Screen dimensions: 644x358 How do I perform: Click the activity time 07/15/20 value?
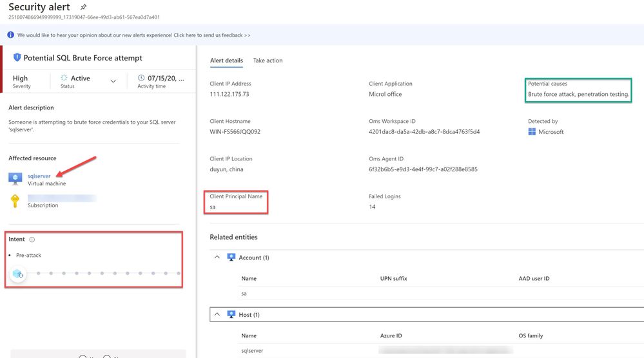click(x=166, y=78)
